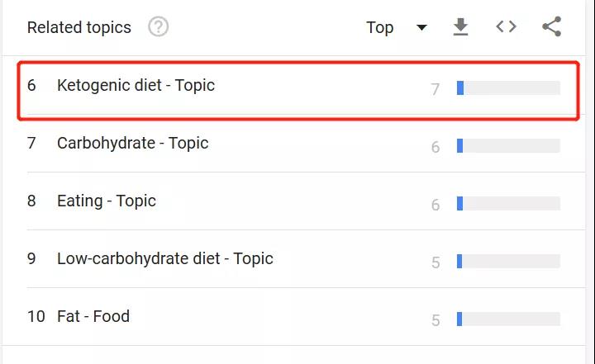595x364 pixels.
Task: Open Ketogenic diet topic
Action: click(136, 86)
